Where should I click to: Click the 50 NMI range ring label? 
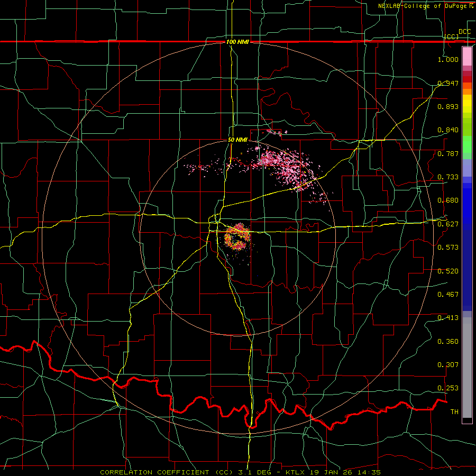(x=237, y=140)
